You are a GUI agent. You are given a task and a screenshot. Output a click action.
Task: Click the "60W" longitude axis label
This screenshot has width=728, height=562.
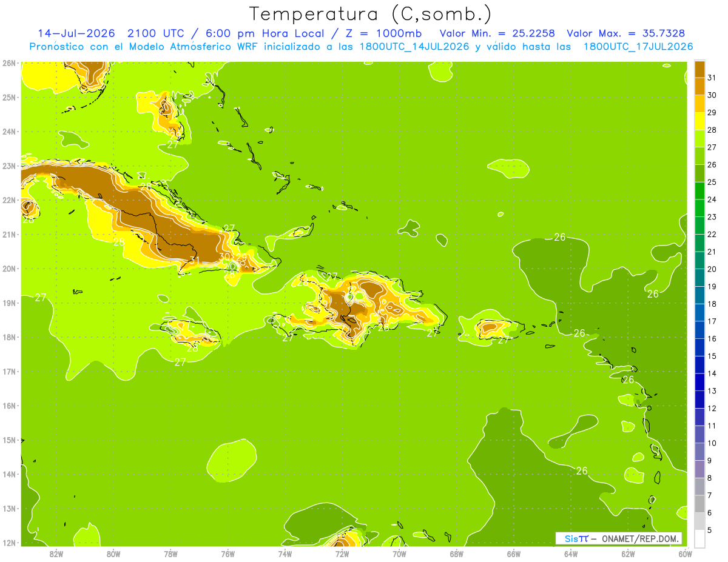coord(685,554)
